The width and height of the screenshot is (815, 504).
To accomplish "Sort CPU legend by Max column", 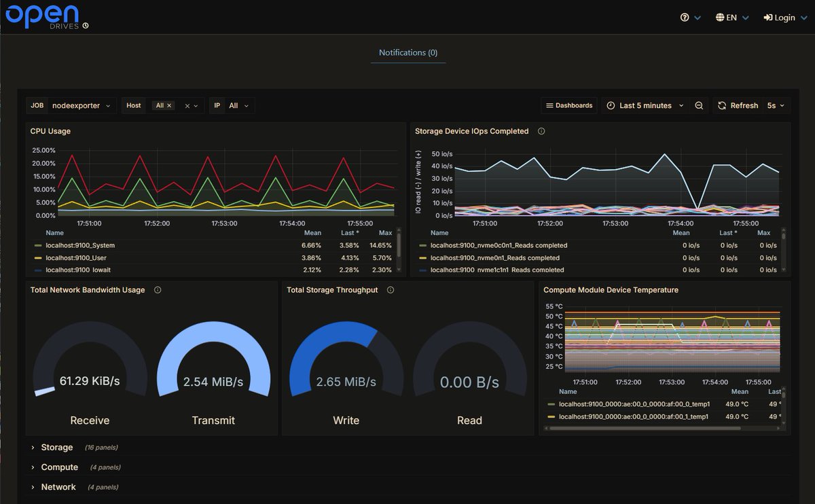I will tap(385, 233).
